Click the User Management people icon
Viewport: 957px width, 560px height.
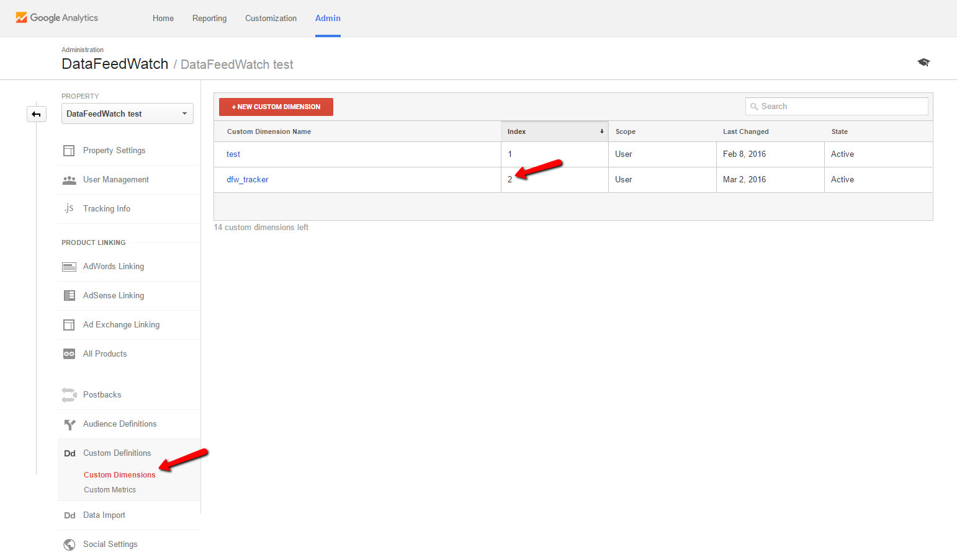[x=69, y=180]
